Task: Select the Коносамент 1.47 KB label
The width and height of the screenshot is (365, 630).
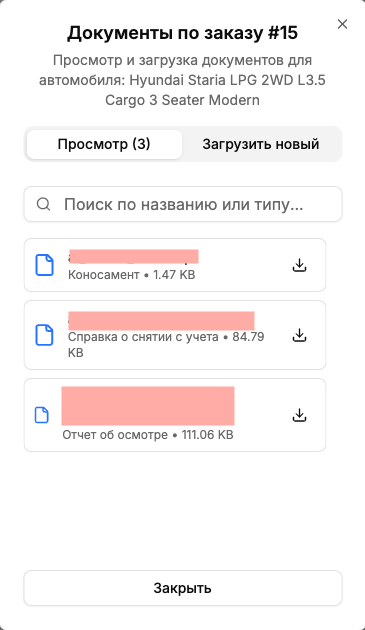Action: 131,275
